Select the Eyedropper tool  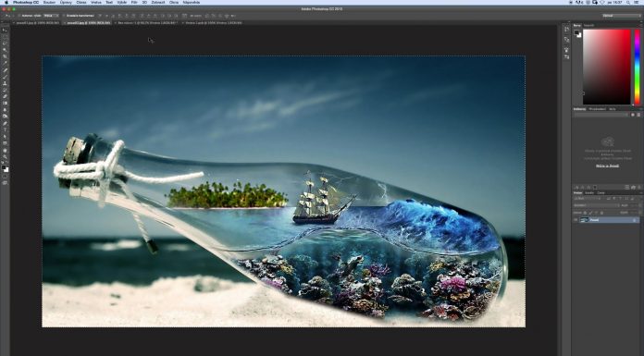pos(5,62)
